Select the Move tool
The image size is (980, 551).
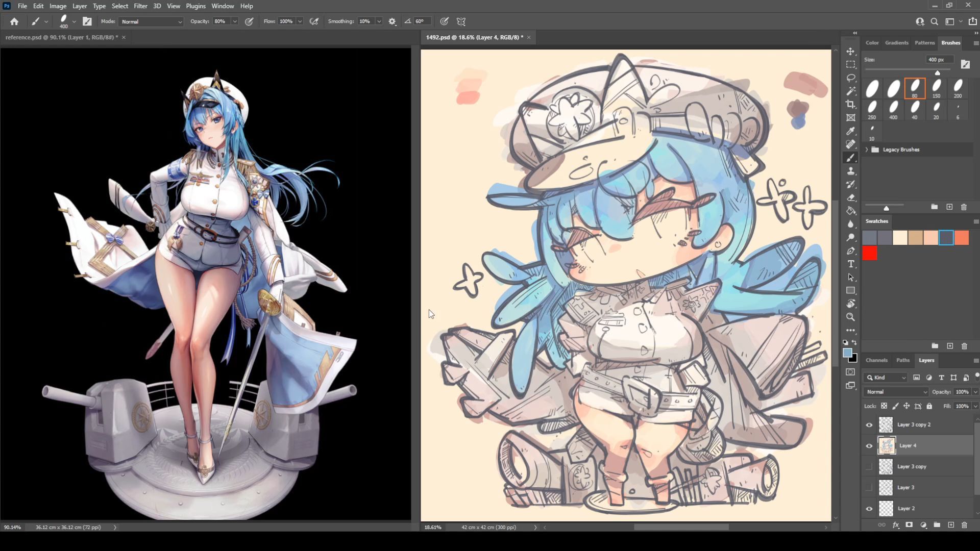850,51
